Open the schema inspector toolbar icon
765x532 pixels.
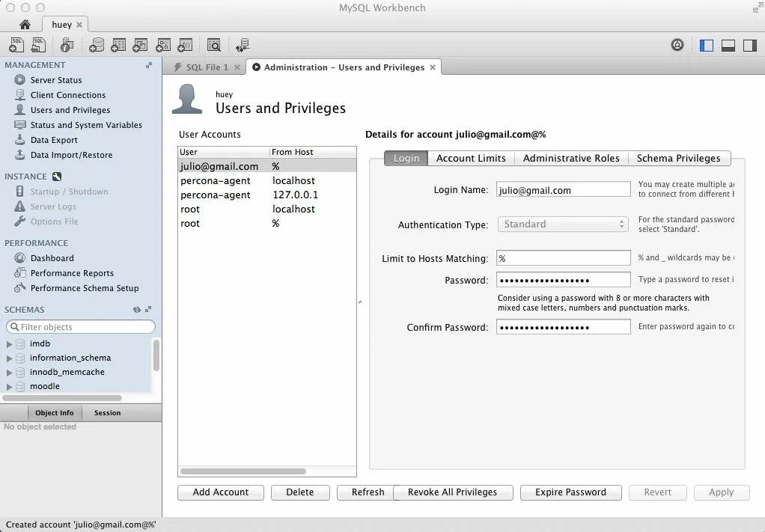pos(67,45)
